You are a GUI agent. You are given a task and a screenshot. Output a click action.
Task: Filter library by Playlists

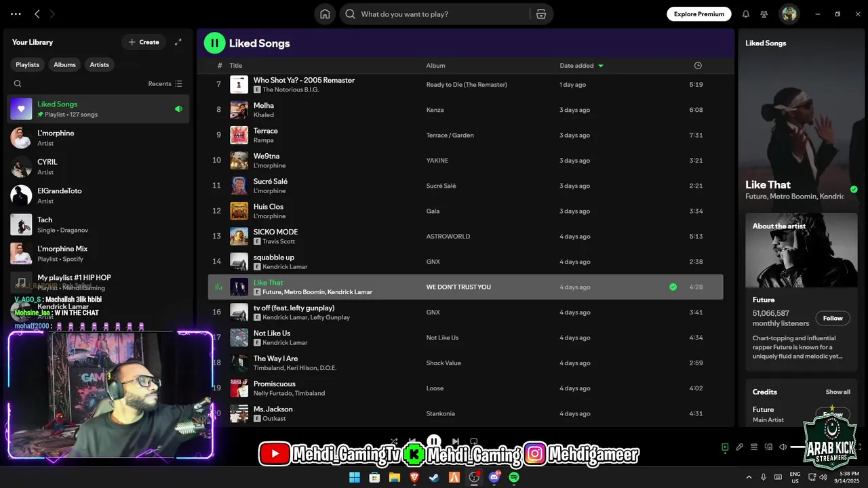click(28, 64)
